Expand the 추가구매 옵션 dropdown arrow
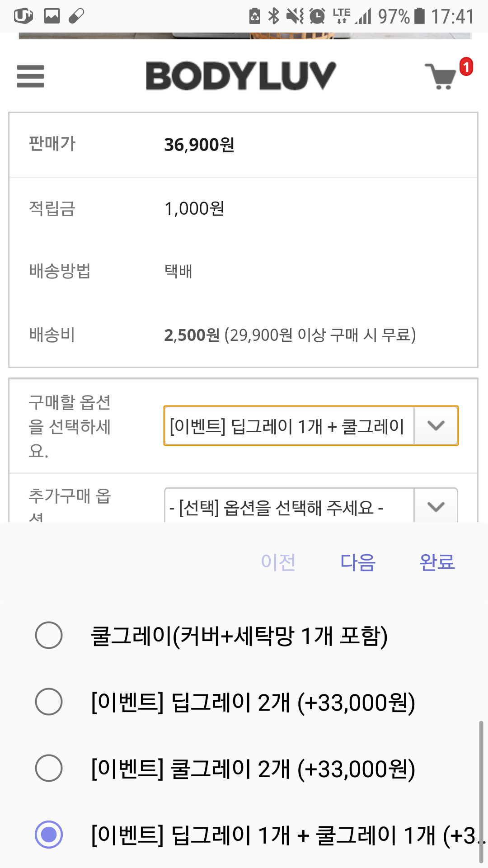 436,506
